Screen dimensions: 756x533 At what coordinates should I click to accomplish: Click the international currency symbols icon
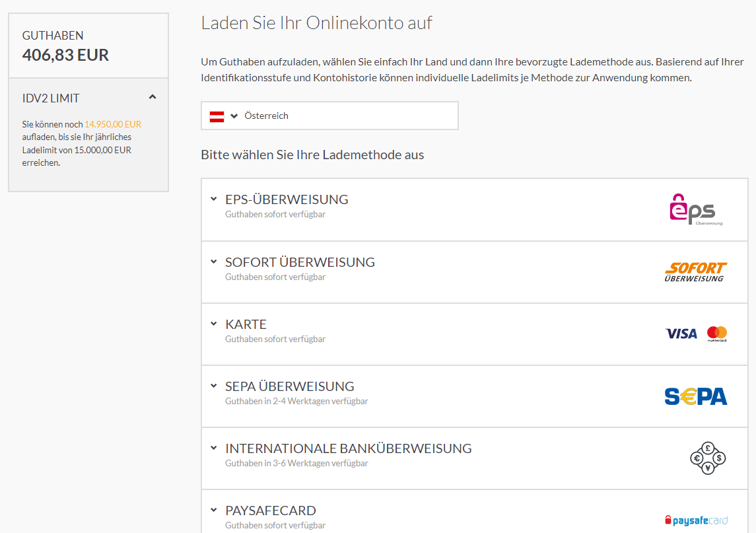[708, 458]
